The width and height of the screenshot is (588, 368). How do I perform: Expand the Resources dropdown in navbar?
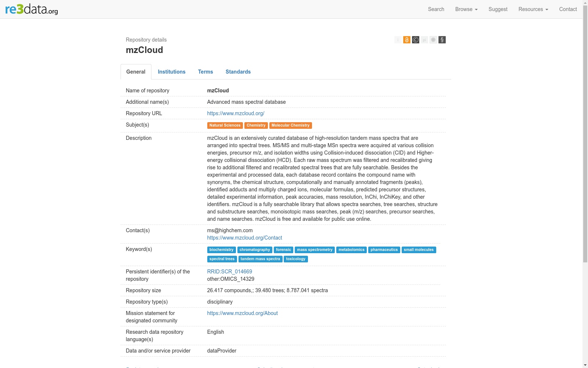coord(533,9)
